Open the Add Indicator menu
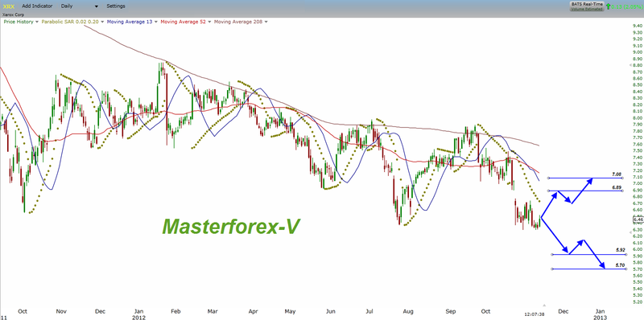The height and width of the screenshot is (320, 644). [x=36, y=6]
